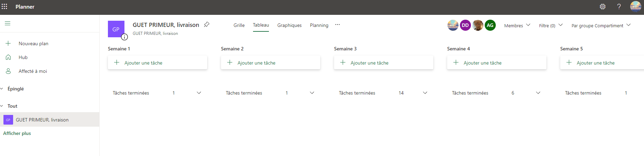This screenshot has height=156, width=644.
Task: Switch to the Grille view tab
Action: [x=239, y=25]
